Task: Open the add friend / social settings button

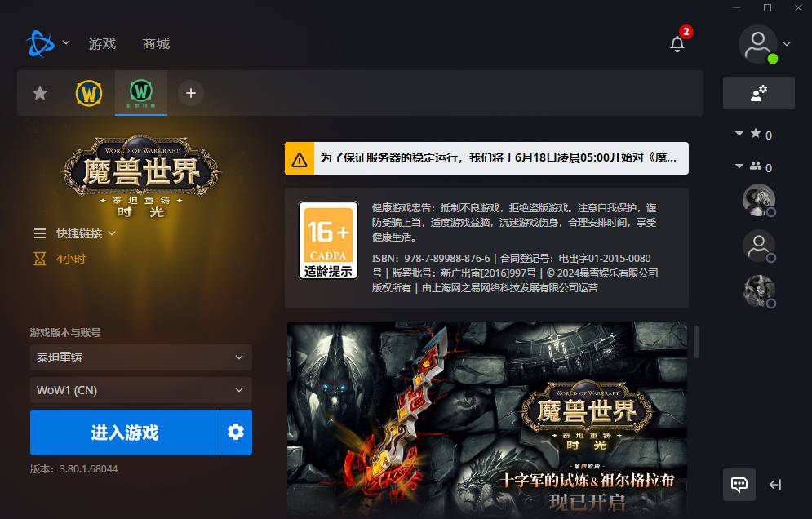Action: click(x=759, y=93)
